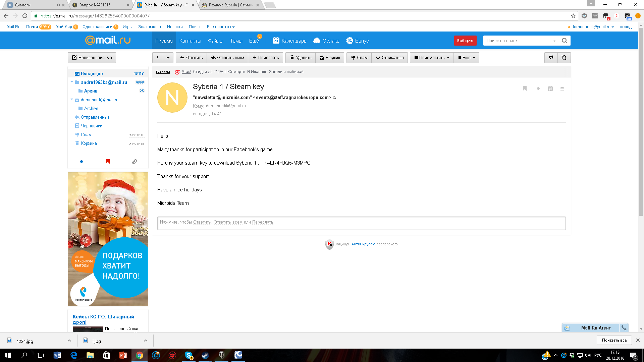
Task: Open message options lines icon in header
Action: pos(562,89)
